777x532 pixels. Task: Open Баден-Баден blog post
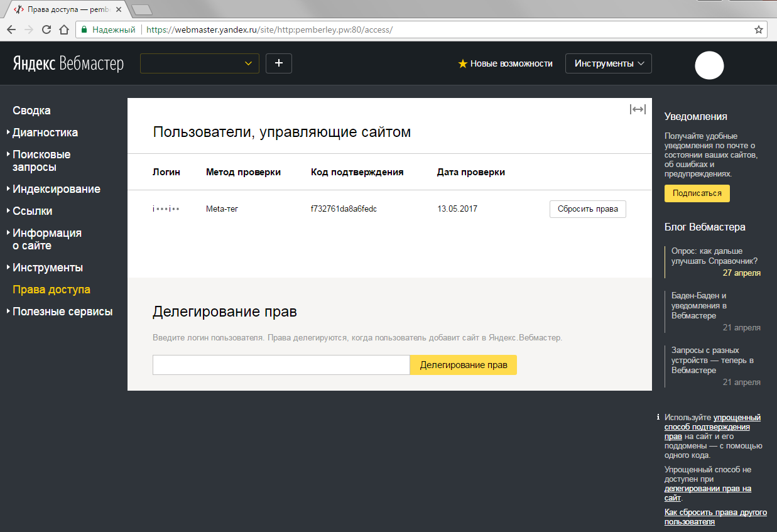click(x=700, y=305)
